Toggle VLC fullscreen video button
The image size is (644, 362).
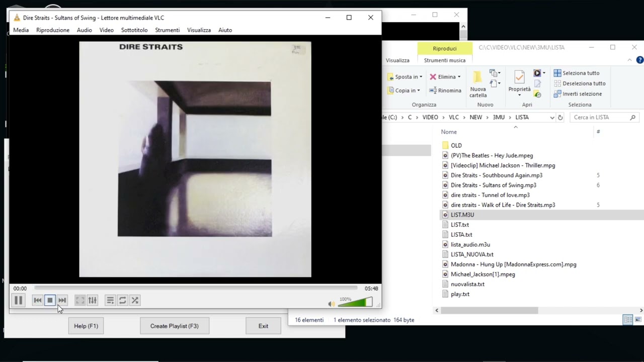(x=80, y=300)
